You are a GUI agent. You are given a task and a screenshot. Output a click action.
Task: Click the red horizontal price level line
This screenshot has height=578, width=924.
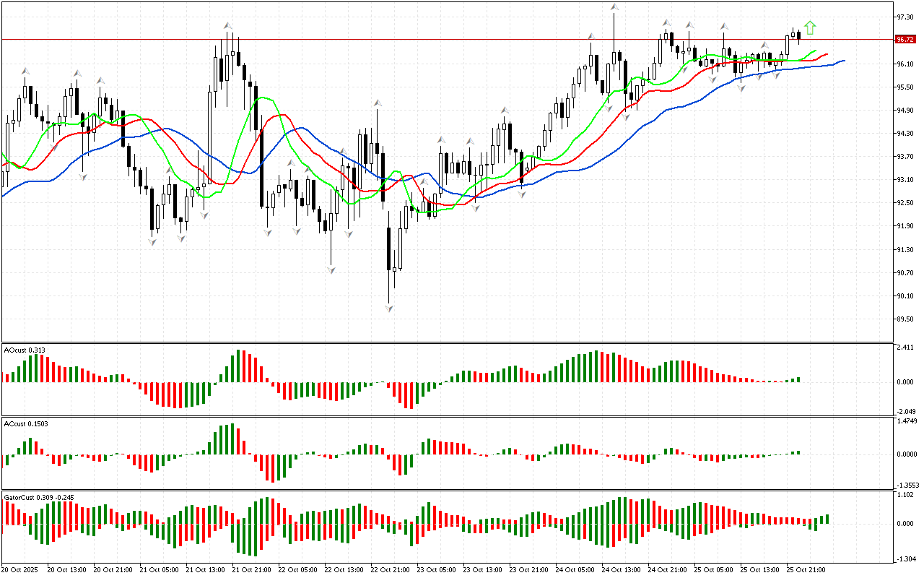pyautogui.click(x=433, y=39)
